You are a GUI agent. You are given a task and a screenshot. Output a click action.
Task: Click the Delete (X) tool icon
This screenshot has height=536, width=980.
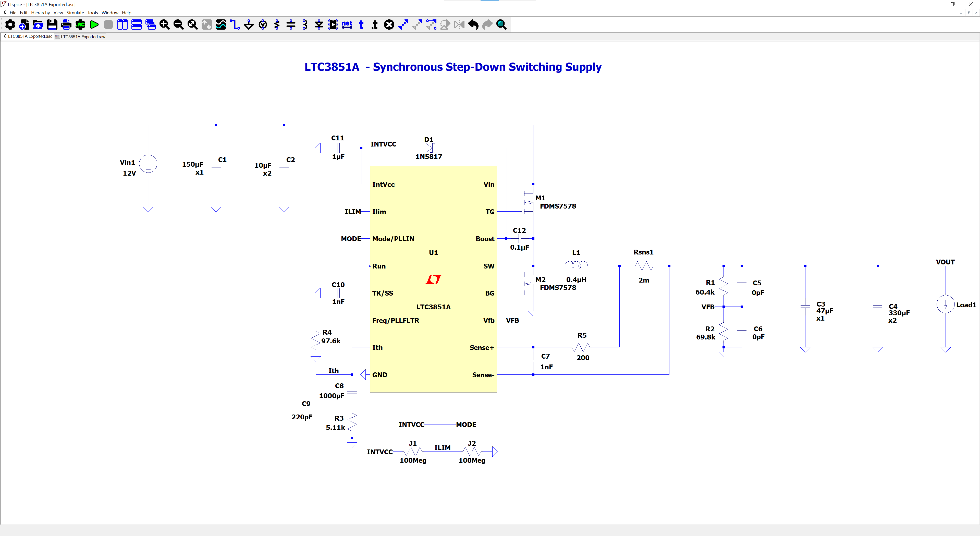[389, 25]
